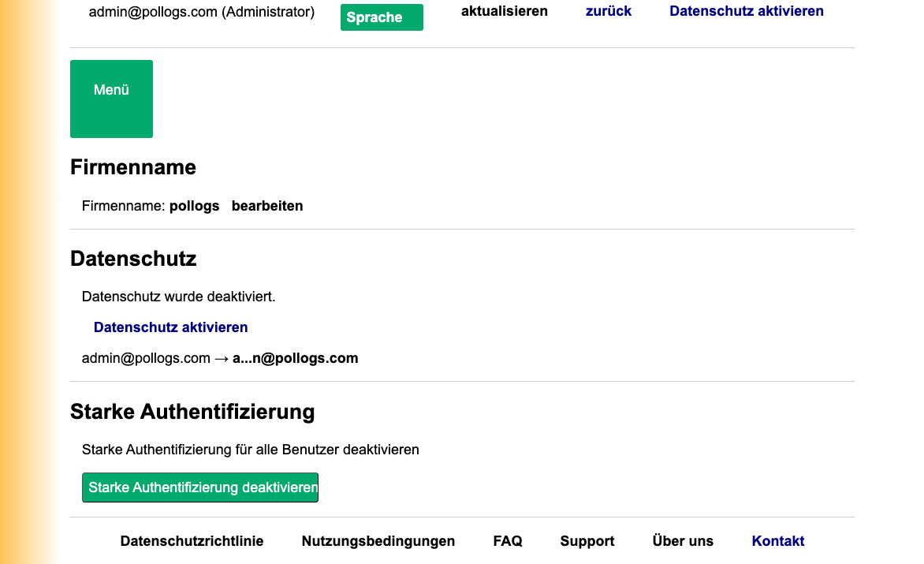Get help via the Support link
The width and height of the screenshot is (924, 564).
(x=587, y=541)
